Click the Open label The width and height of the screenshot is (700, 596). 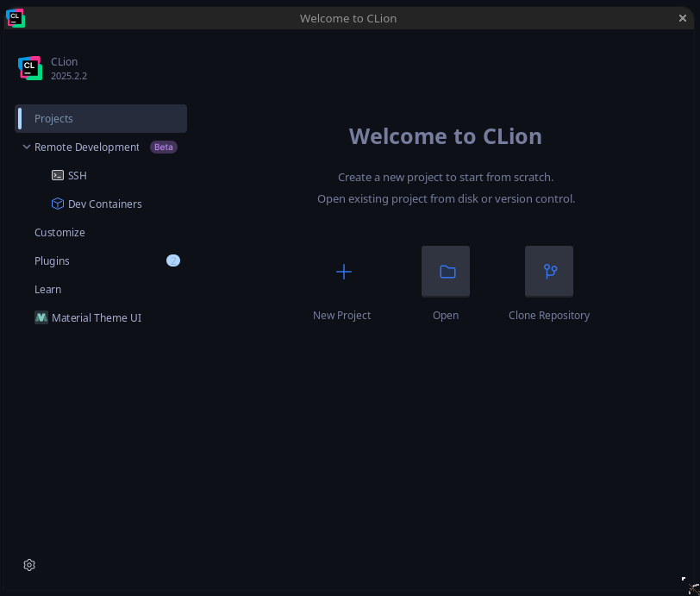tap(446, 316)
